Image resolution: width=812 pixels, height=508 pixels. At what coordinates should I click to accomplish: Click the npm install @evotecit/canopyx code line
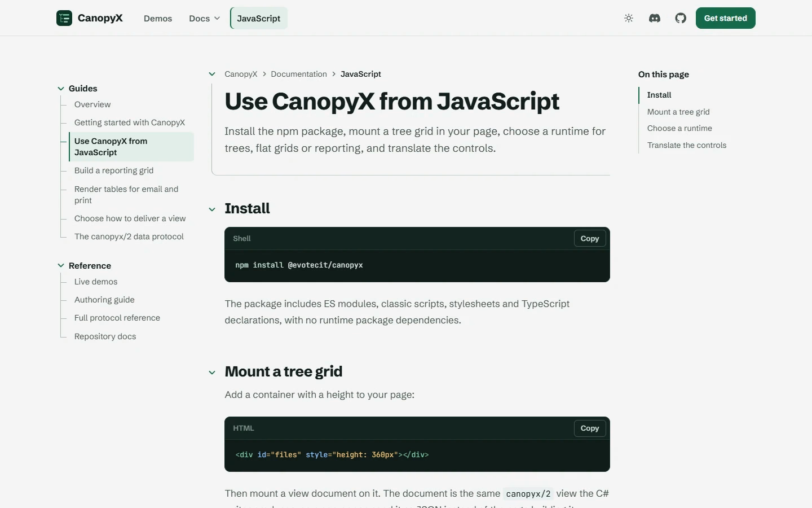[x=299, y=265]
